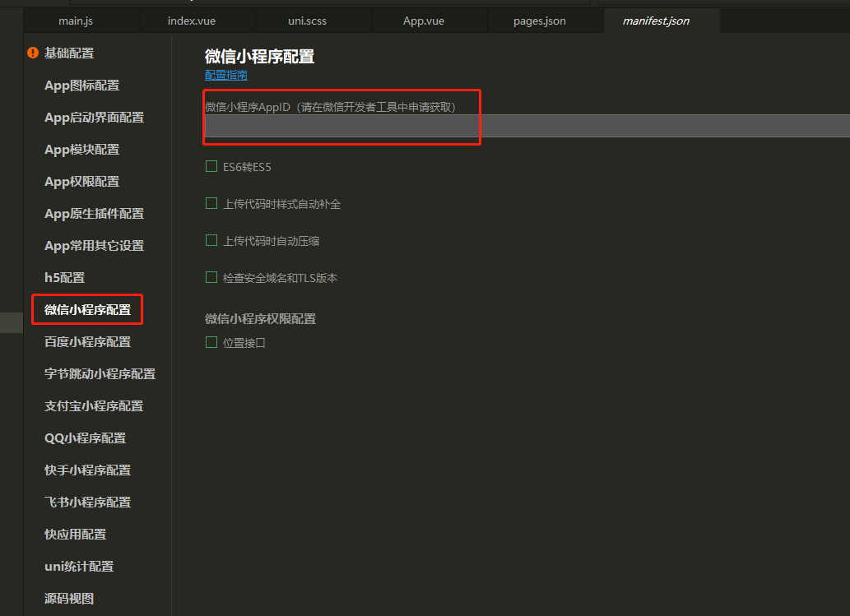Image resolution: width=850 pixels, height=616 pixels.
Task: Select 快应用配置 item
Action: pyautogui.click(x=75, y=535)
